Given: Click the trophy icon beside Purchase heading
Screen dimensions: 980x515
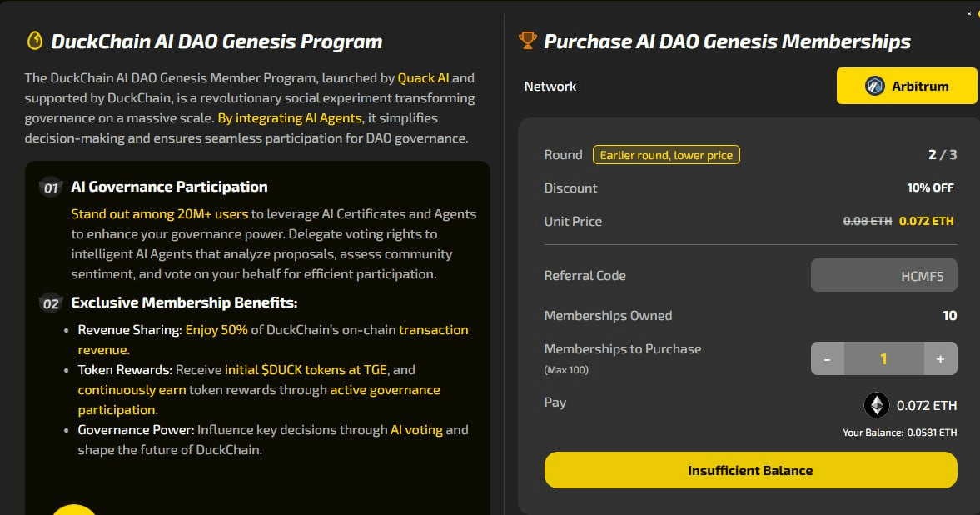Looking at the screenshot, I should (x=528, y=41).
